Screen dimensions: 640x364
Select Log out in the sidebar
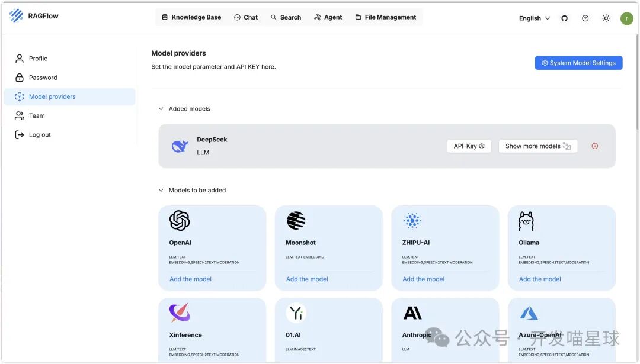[x=40, y=135]
